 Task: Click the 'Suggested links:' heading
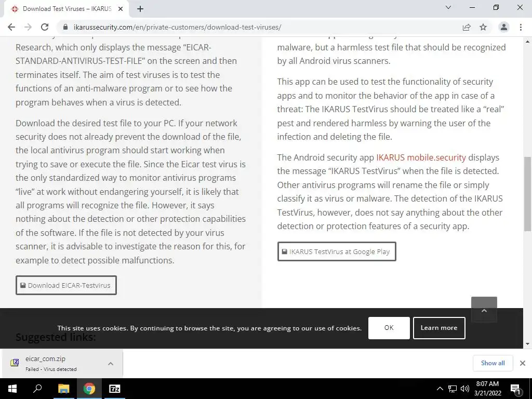tap(56, 337)
